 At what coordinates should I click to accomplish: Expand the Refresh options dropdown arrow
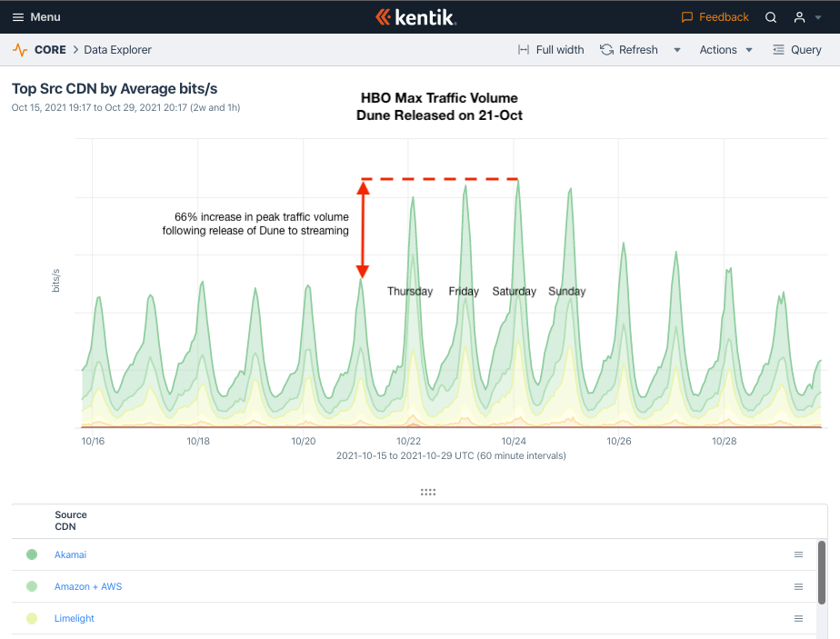(677, 50)
